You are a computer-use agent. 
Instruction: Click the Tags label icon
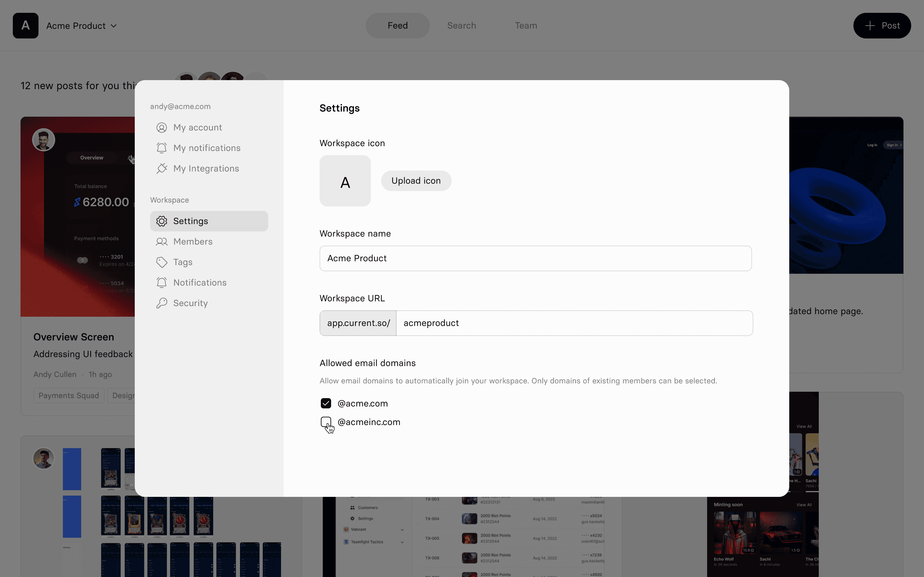pyautogui.click(x=161, y=262)
